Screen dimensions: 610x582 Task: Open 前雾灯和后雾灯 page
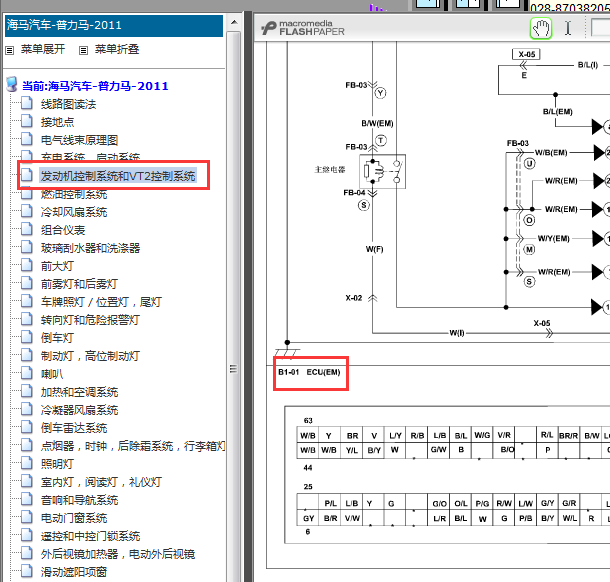[79, 284]
